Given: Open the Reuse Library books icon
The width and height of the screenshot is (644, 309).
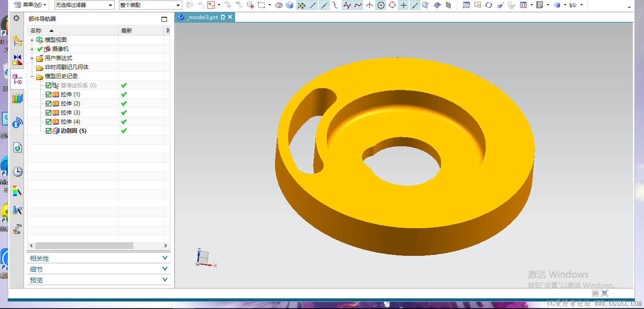Looking at the screenshot, I should point(17,98).
